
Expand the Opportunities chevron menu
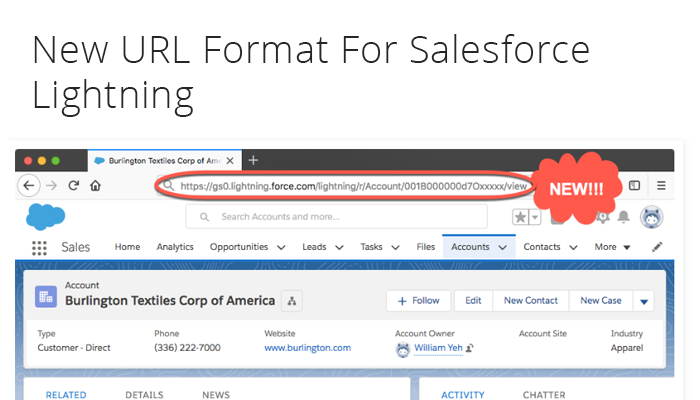coord(281,247)
